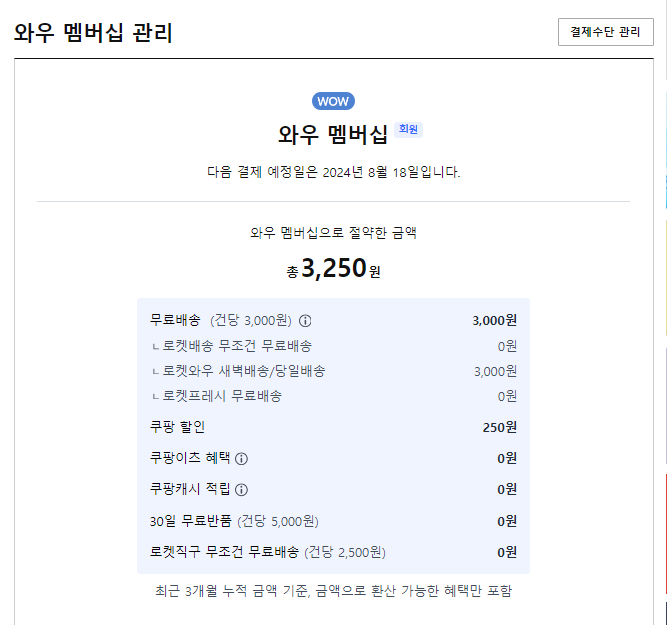The width and height of the screenshot is (667, 625).
Task: Click the 회원 badge next to 와우 멤버십
Action: (x=408, y=129)
